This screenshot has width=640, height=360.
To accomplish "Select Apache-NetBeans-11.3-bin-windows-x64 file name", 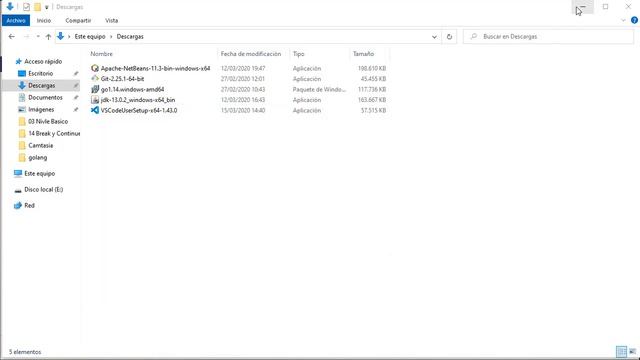I will pyautogui.click(x=156, y=69).
